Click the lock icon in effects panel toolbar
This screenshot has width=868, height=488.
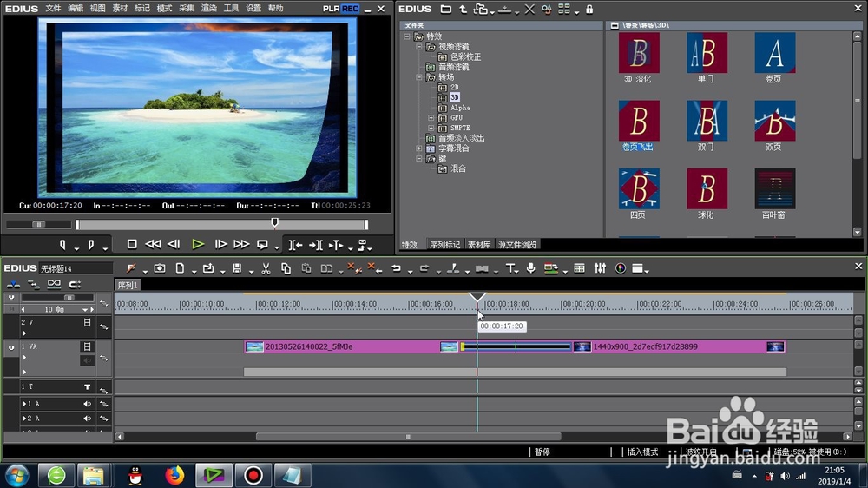pos(589,9)
